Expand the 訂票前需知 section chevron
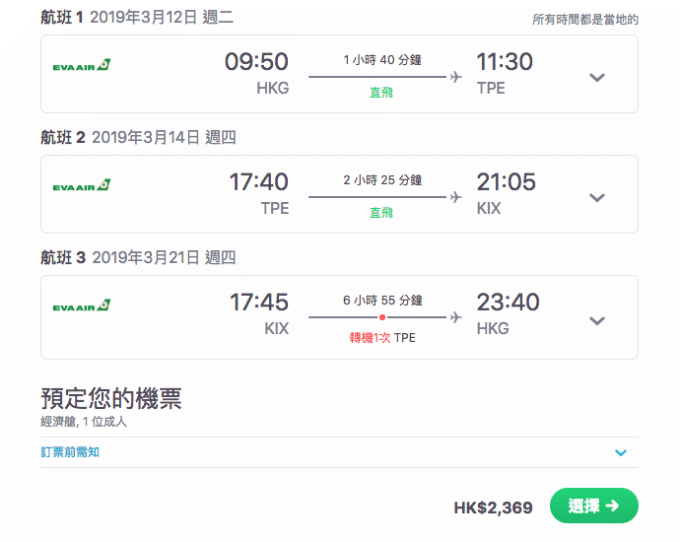This screenshot has height=542, width=680. pos(621,453)
